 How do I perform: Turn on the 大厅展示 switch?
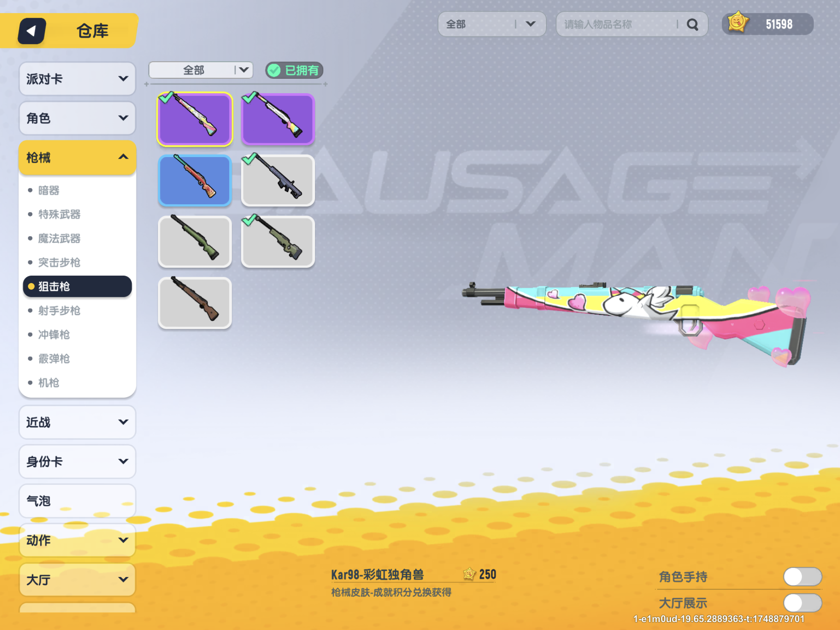[x=802, y=603]
